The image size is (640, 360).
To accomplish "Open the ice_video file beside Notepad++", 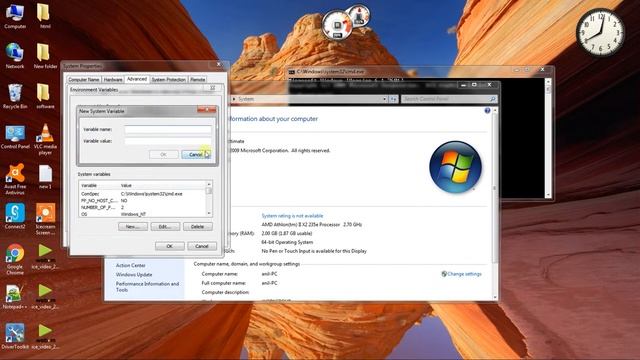I will [x=45, y=296].
